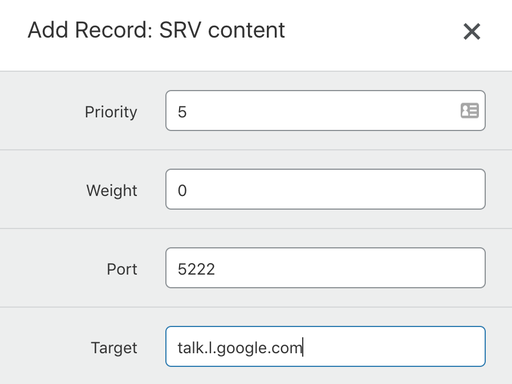Place cursor on talk.l.google.com text in Target
The width and height of the screenshot is (512, 384).
click(240, 348)
